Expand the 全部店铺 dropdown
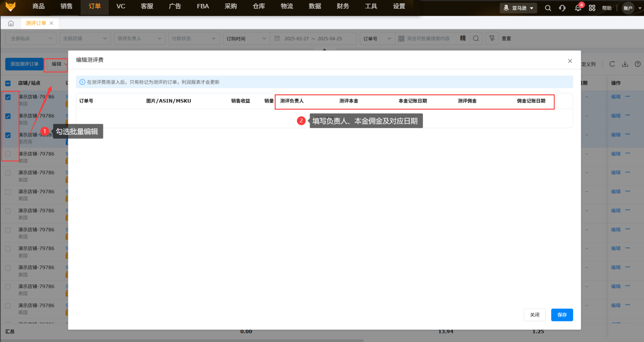The width and height of the screenshot is (644, 342). pos(85,39)
